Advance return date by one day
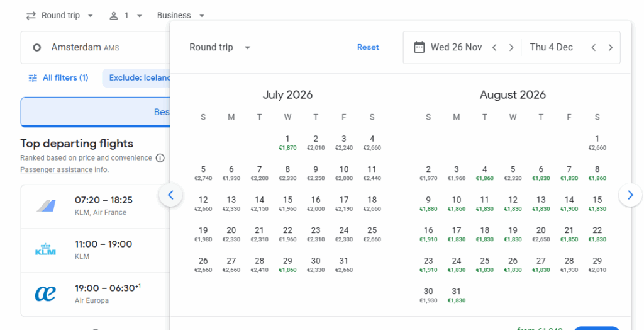Viewport: 644px width, 330px height. tap(610, 48)
